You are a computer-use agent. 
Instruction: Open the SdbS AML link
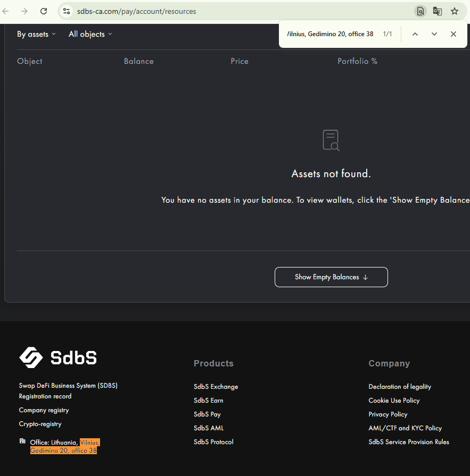click(x=209, y=428)
